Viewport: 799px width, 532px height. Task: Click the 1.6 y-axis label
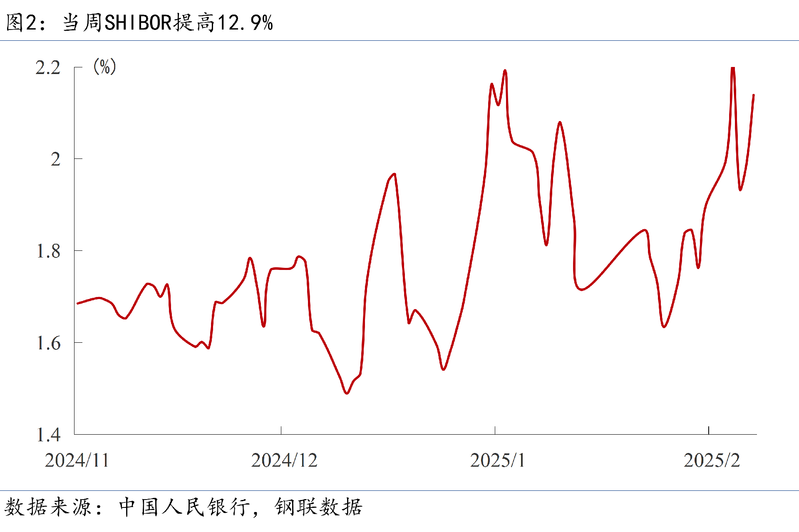(x=48, y=343)
